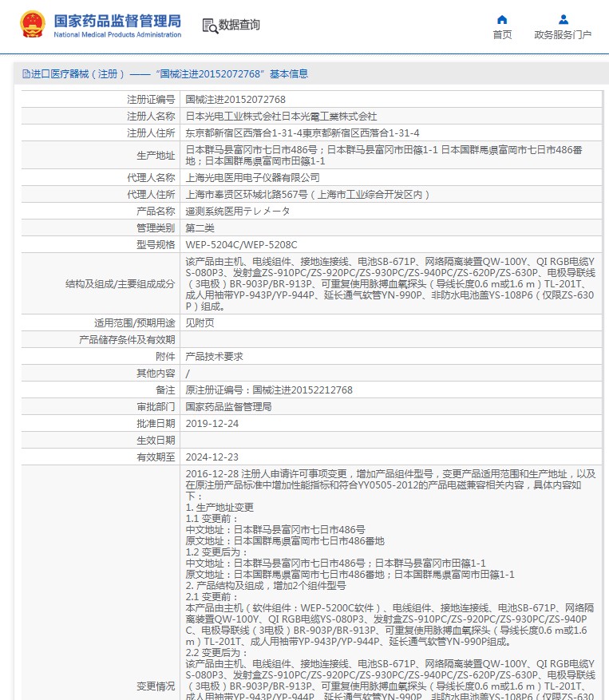Click the 生效日期 label
This screenshot has width=609, height=700.
[156, 440]
